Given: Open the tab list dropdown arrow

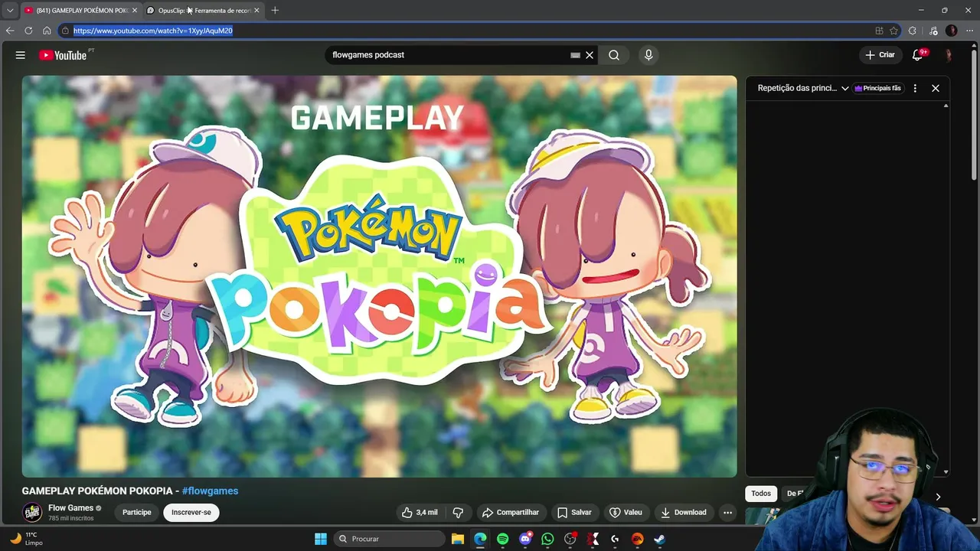Looking at the screenshot, I should (x=10, y=10).
